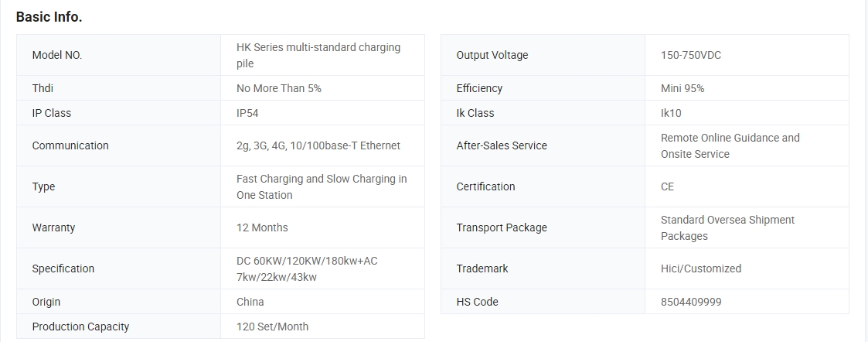This screenshot has width=868, height=342.
Task: Select the 12 Months warranty value
Action: point(262,227)
